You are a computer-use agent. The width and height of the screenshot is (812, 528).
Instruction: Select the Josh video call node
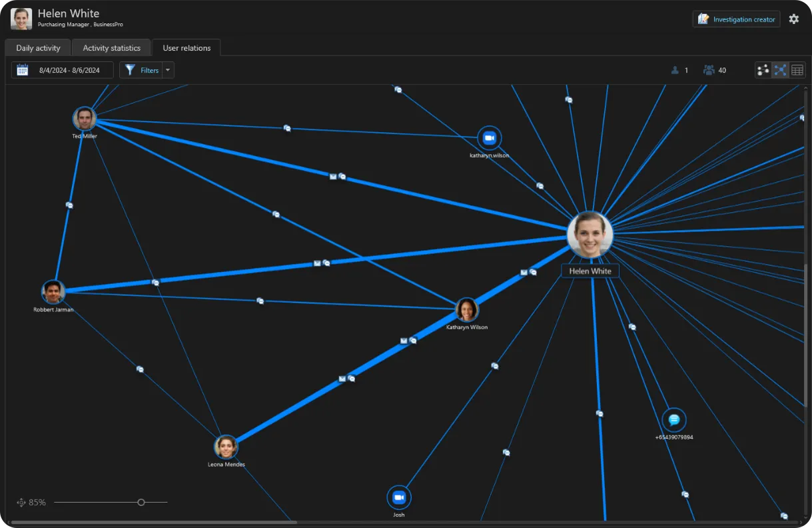pyautogui.click(x=399, y=497)
